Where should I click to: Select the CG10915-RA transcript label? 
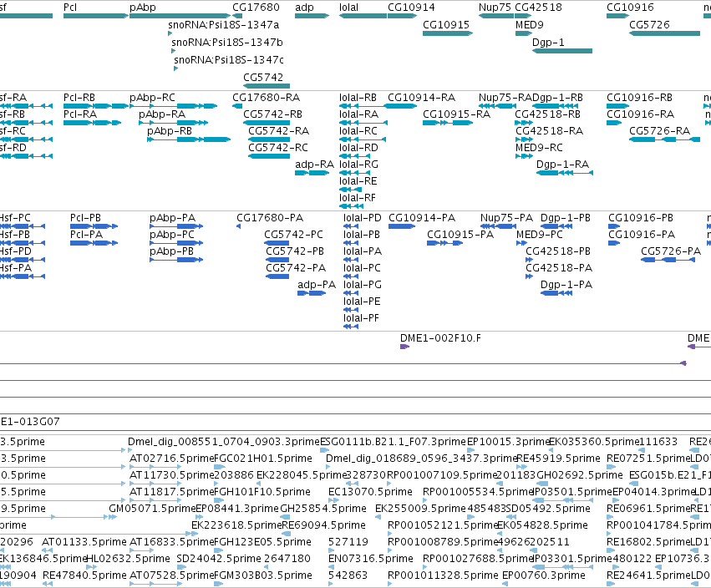click(x=456, y=114)
